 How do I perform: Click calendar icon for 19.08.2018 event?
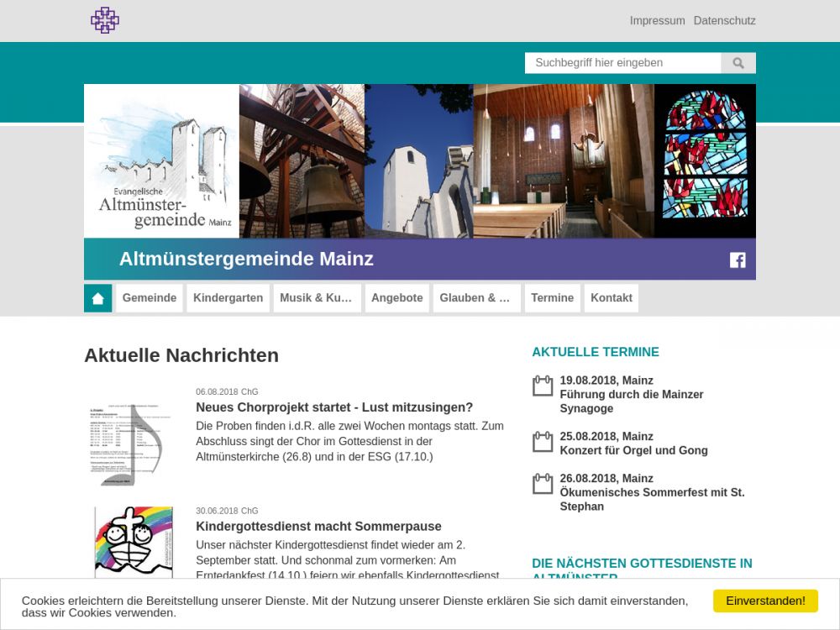click(x=543, y=386)
